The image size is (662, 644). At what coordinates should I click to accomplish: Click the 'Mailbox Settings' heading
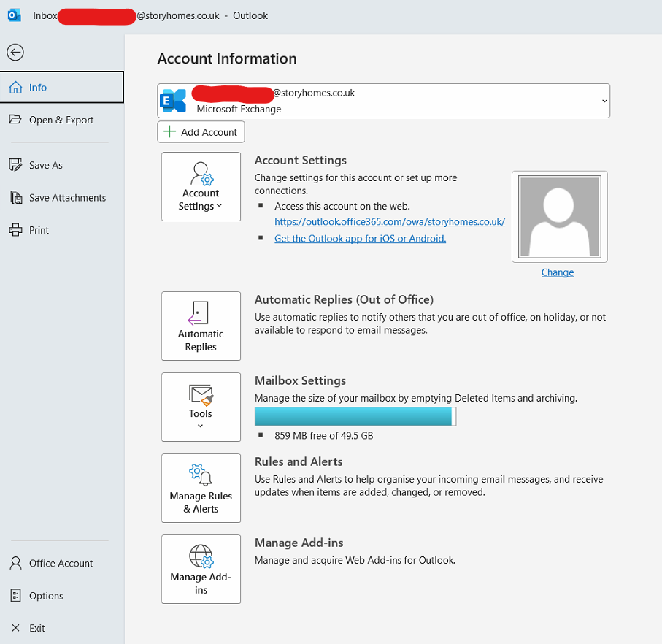pyautogui.click(x=300, y=380)
